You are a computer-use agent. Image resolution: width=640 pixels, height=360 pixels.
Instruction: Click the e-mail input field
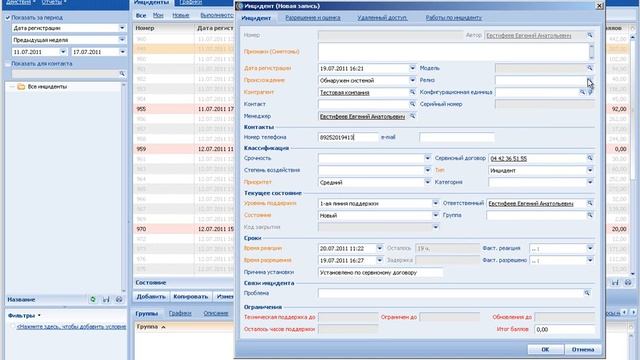pos(457,138)
